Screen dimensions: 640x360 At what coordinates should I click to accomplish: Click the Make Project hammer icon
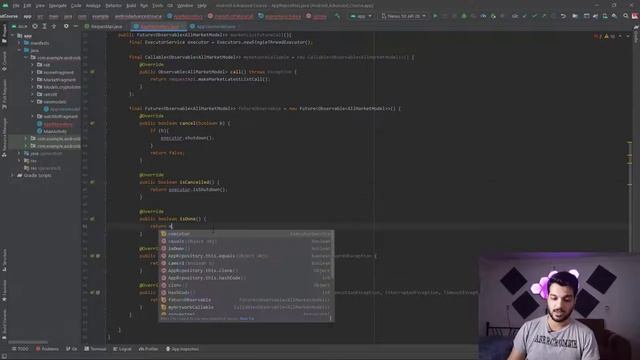(337, 16)
